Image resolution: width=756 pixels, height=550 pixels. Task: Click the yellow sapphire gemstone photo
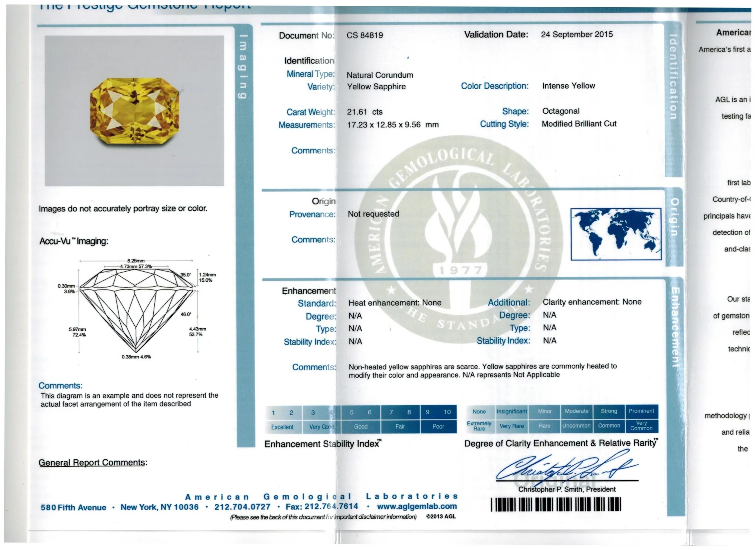134,111
